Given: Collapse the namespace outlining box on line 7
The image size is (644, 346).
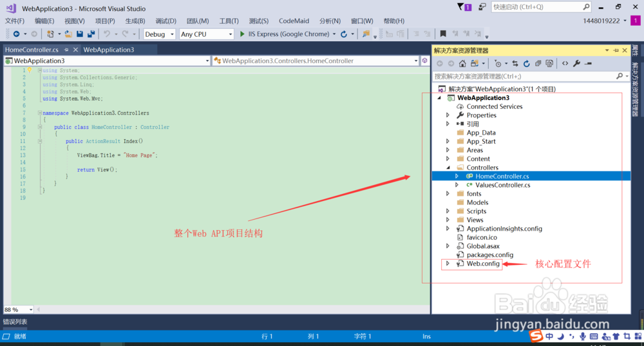Looking at the screenshot, I should pos(40,113).
